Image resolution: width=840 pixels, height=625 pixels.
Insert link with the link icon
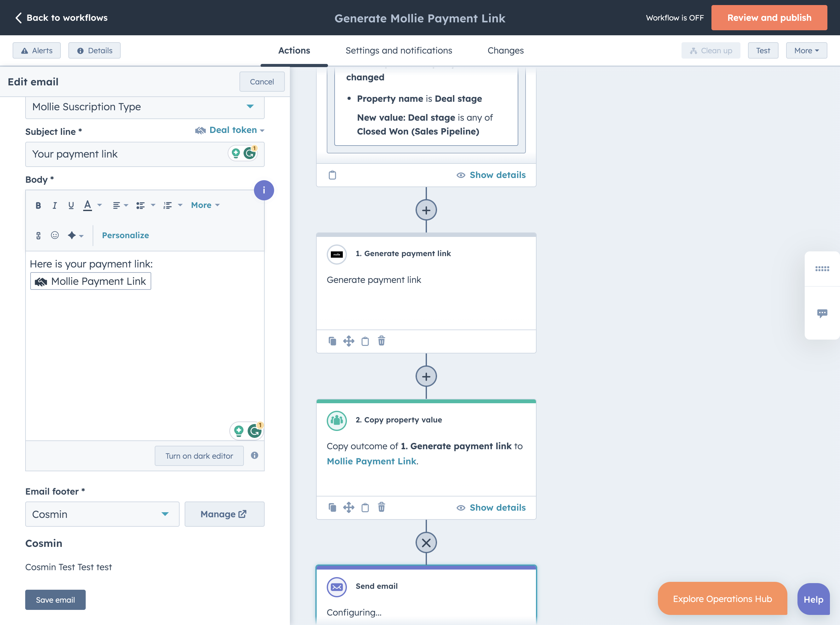coord(38,235)
